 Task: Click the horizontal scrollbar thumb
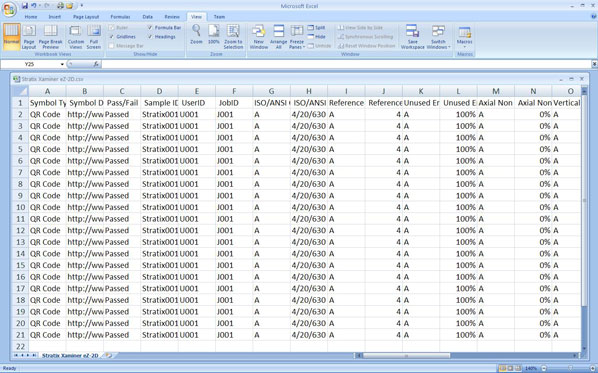[406, 355]
